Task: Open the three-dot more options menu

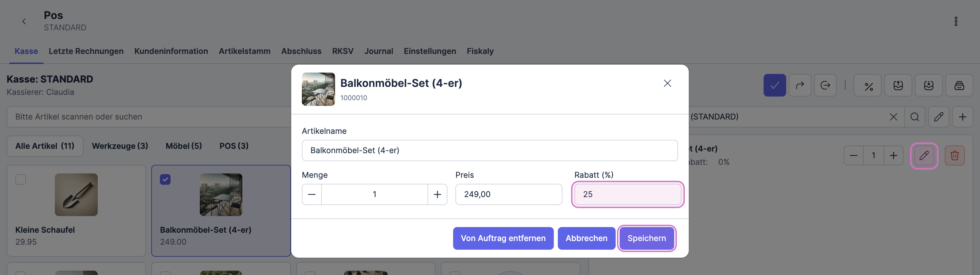Action: tap(956, 21)
